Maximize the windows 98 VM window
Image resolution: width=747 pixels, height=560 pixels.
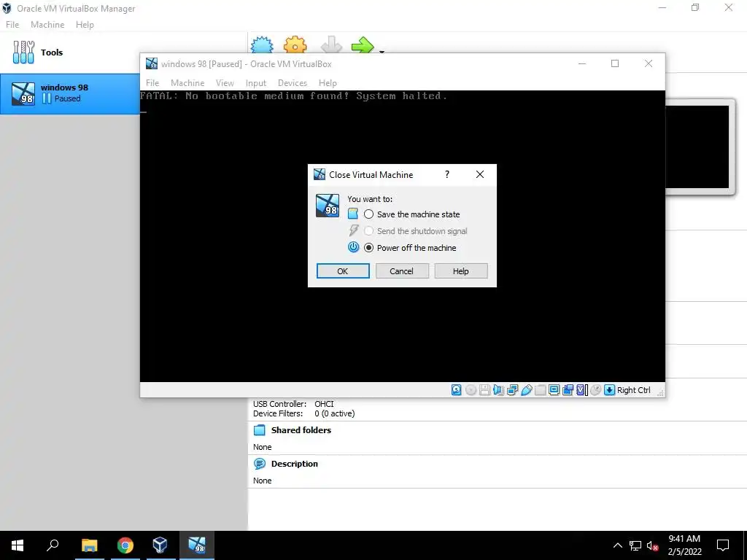[615, 64]
